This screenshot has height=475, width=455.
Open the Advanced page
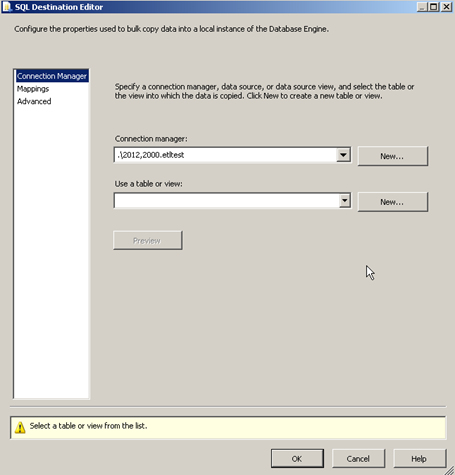click(x=34, y=102)
